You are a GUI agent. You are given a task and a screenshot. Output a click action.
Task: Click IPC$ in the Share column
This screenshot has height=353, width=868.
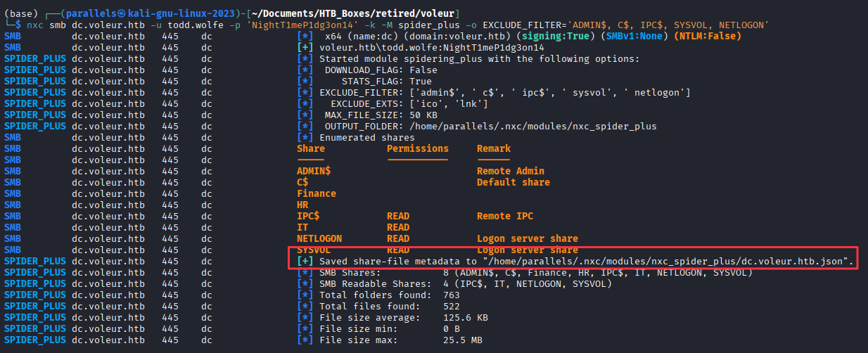tap(308, 216)
